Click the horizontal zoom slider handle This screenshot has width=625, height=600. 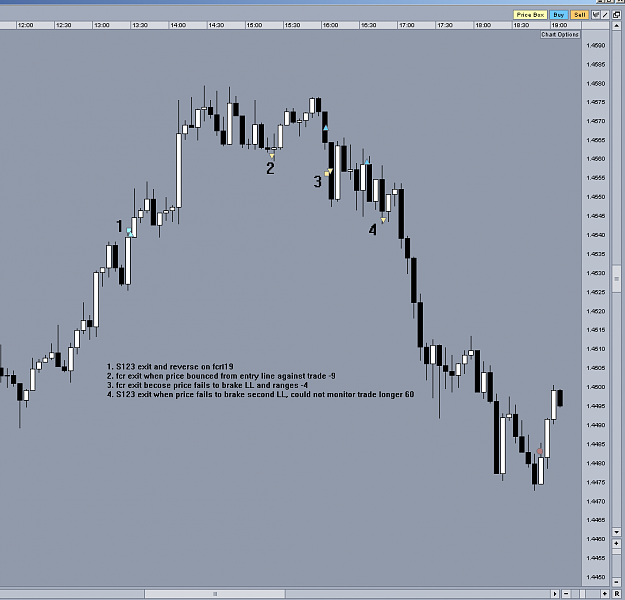coord(582,594)
